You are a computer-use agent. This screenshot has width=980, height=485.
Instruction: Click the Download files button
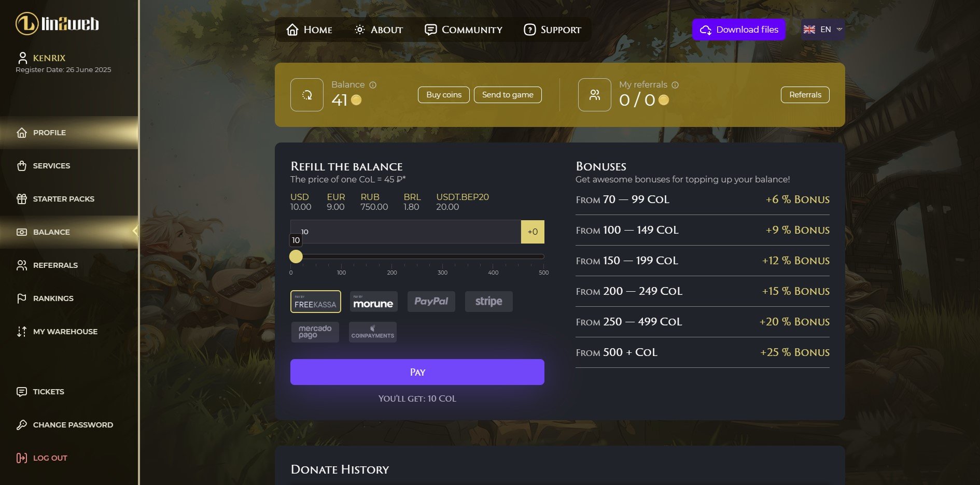click(739, 30)
